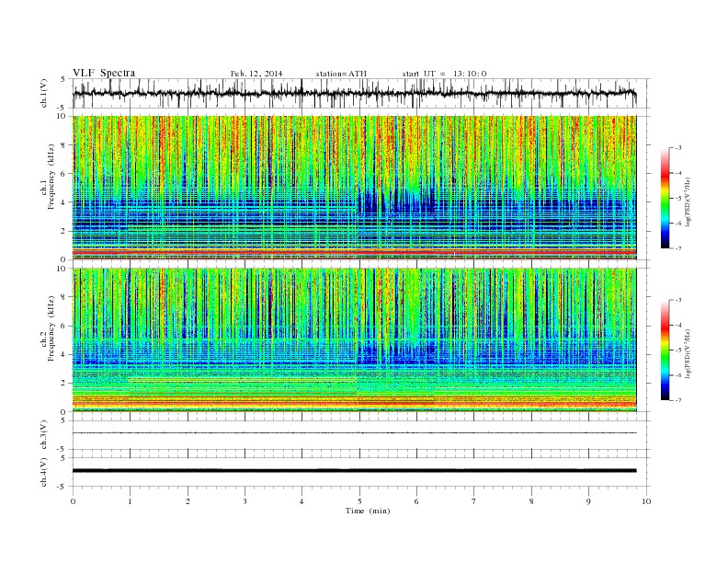
Task: Click the "-3" value on ch.2 colorbar
Action: tap(677, 300)
